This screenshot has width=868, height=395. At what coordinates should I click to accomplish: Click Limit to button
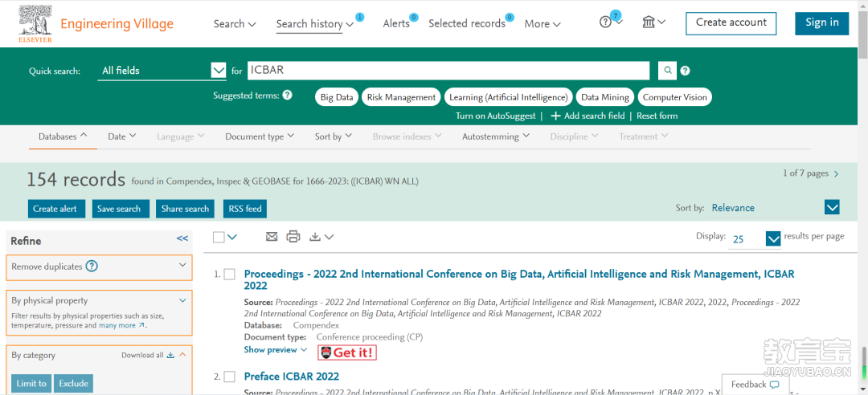(31, 384)
